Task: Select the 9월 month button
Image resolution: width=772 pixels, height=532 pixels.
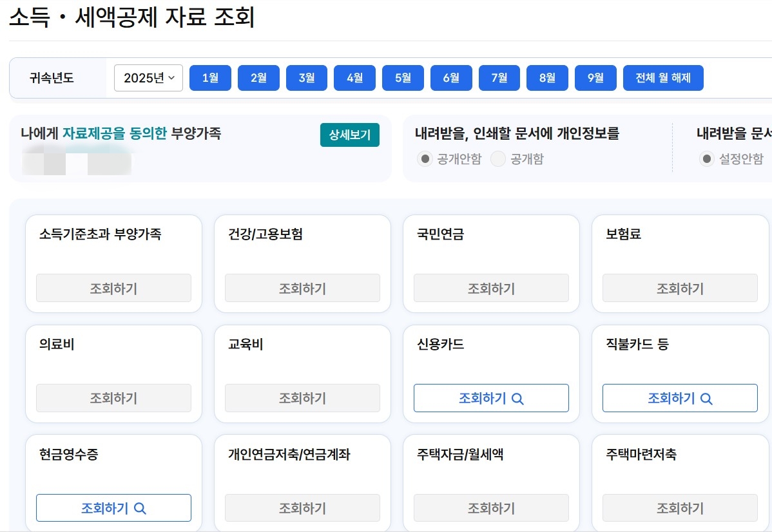Action: coord(595,77)
